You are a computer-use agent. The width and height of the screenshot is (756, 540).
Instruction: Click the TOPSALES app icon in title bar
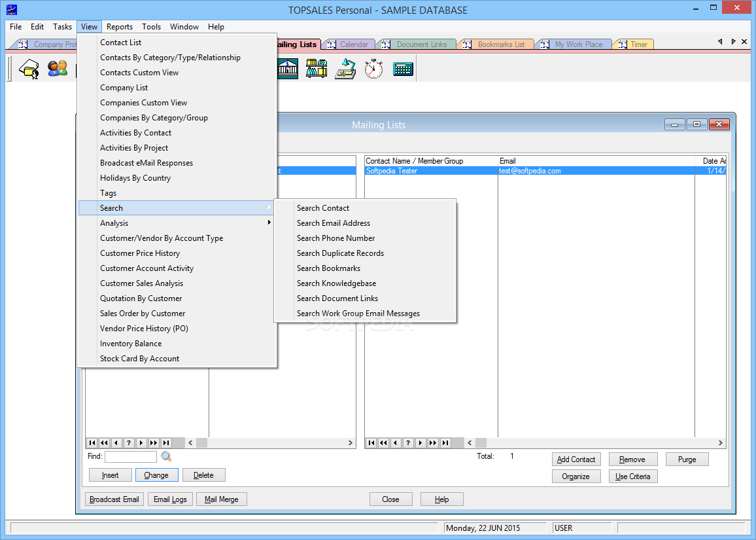click(12, 10)
